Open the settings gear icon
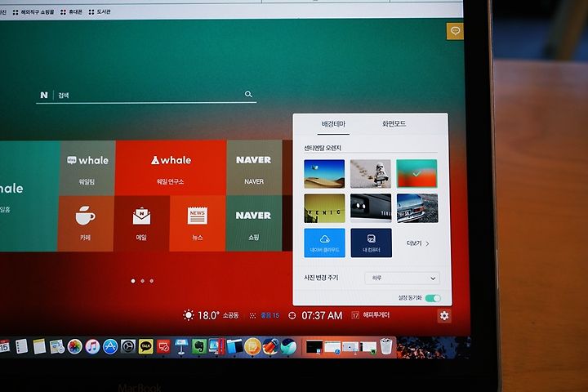 click(444, 316)
